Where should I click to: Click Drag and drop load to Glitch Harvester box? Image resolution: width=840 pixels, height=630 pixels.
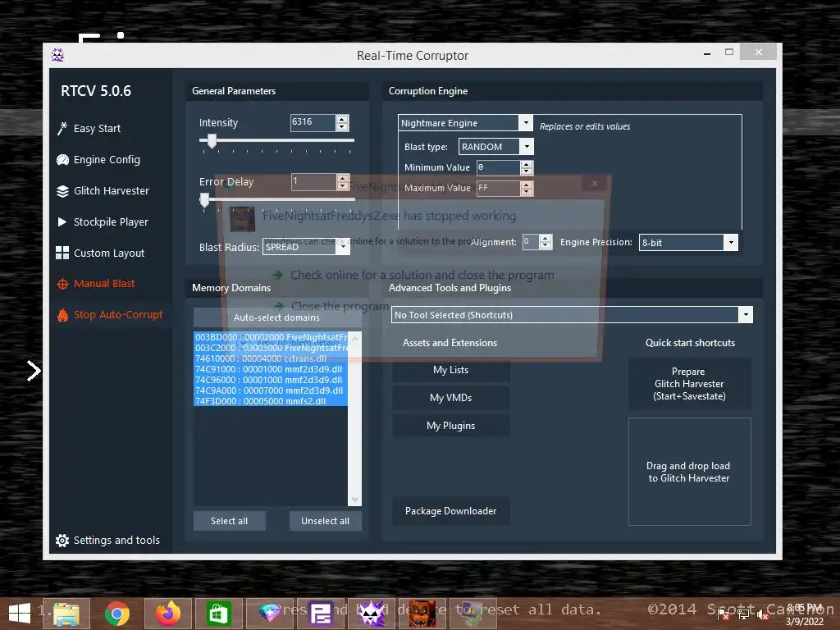[x=689, y=472]
